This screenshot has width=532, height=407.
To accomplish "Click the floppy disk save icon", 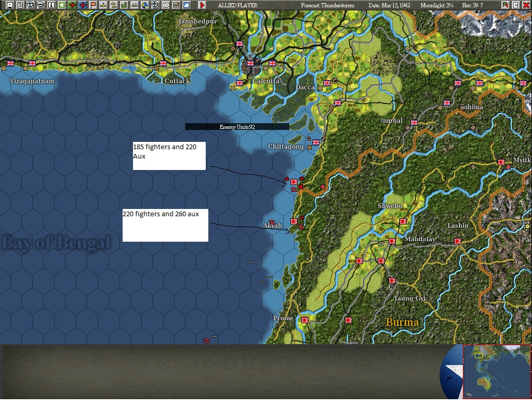I will tap(10, 5).
